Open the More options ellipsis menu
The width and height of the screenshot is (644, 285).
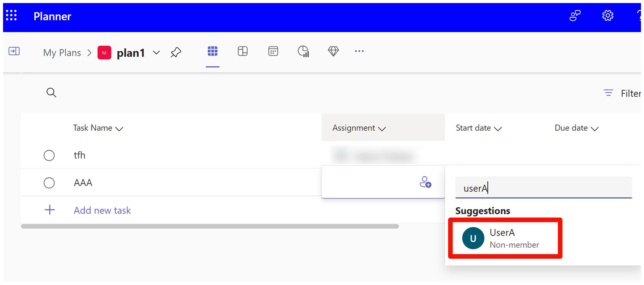click(x=359, y=51)
